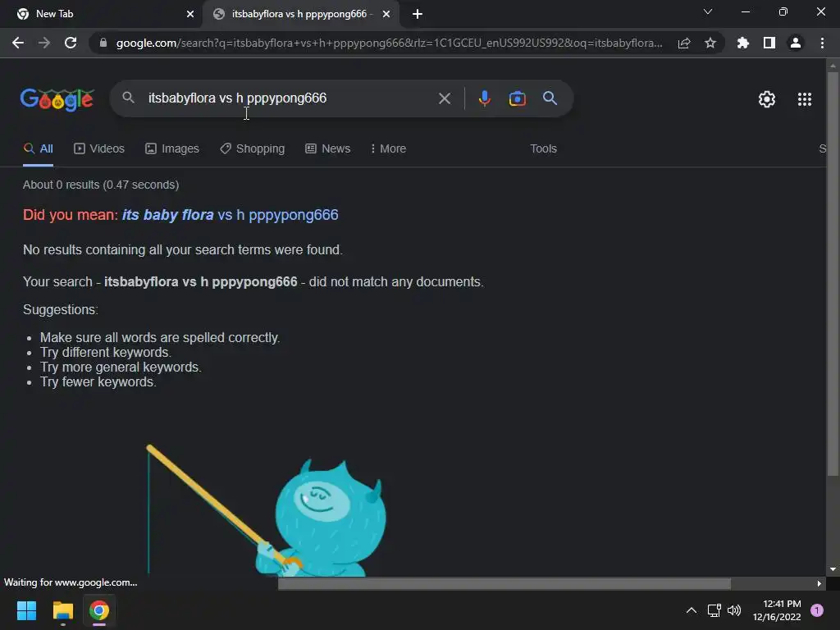This screenshot has height=630, width=840.
Task: Open Chrome profile menu
Action: [796, 43]
